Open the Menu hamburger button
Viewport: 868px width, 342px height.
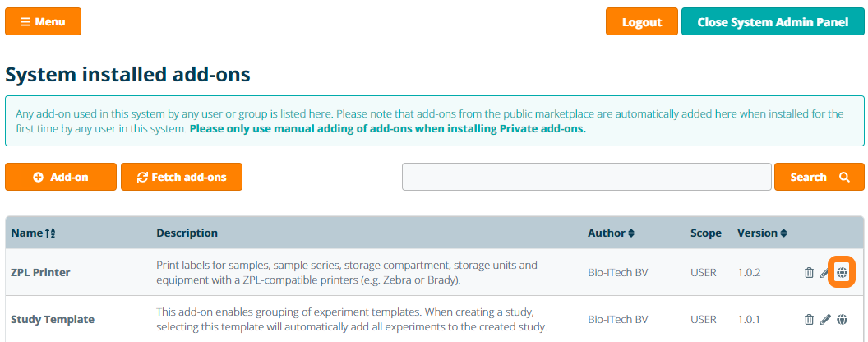(x=43, y=21)
